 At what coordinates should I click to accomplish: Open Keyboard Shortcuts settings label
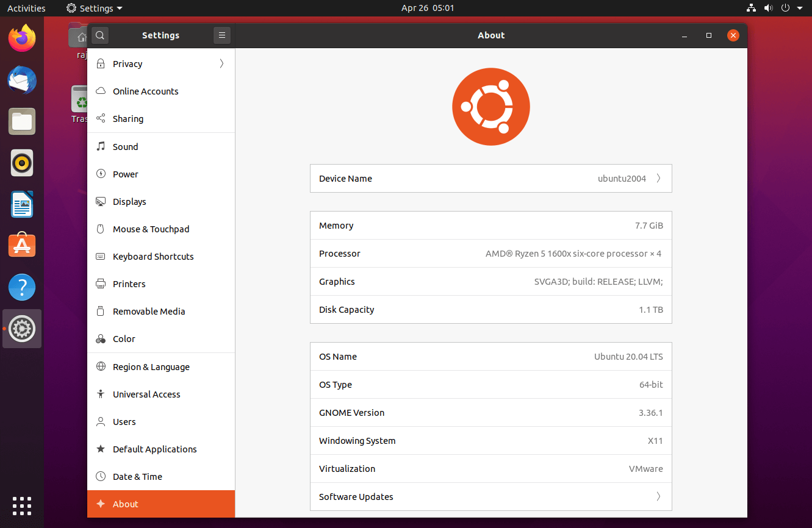pyautogui.click(x=153, y=257)
